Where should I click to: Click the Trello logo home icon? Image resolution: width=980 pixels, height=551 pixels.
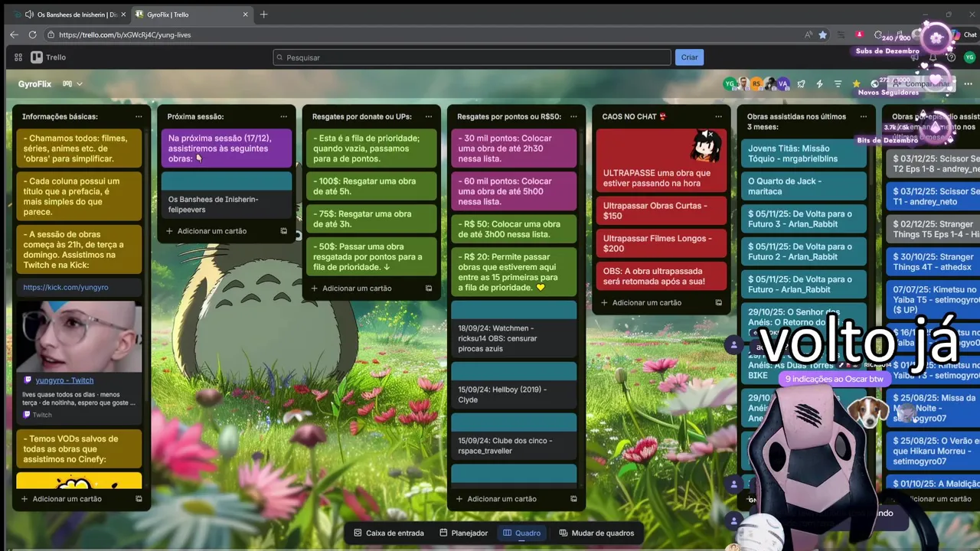click(x=48, y=57)
